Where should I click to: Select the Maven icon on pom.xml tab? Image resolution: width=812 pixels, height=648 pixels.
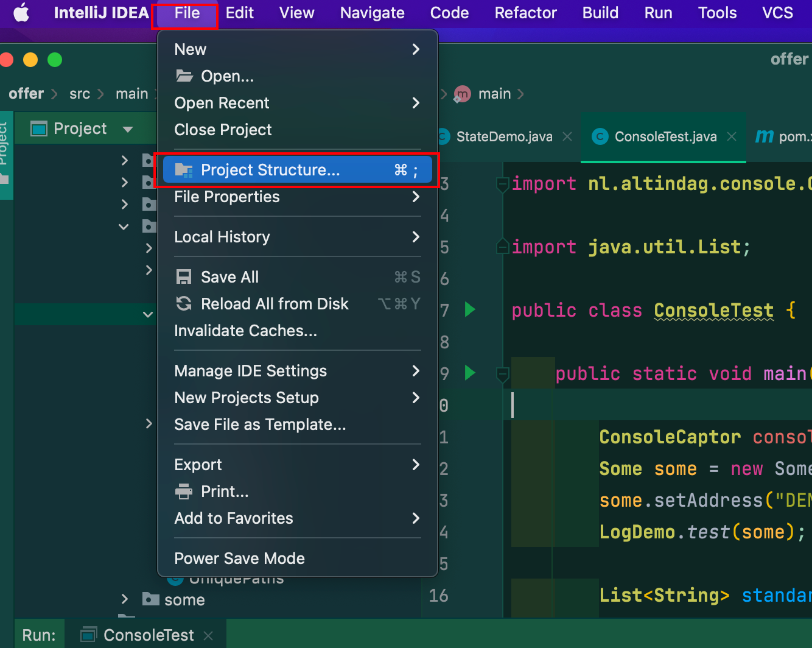(x=765, y=136)
